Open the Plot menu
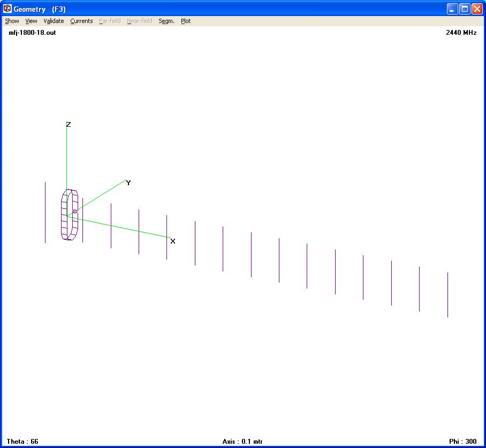The image size is (486, 448). pyautogui.click(x=185, y=21)
